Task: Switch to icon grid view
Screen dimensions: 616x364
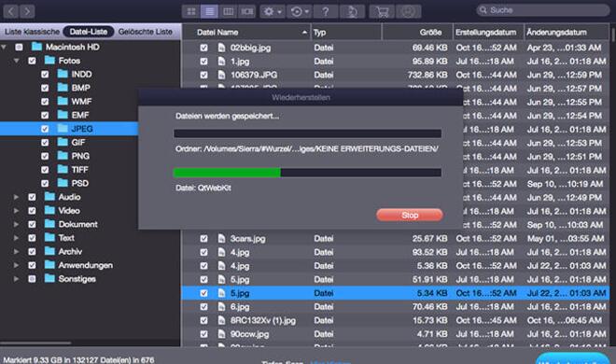Action: [x=191, y=11]
